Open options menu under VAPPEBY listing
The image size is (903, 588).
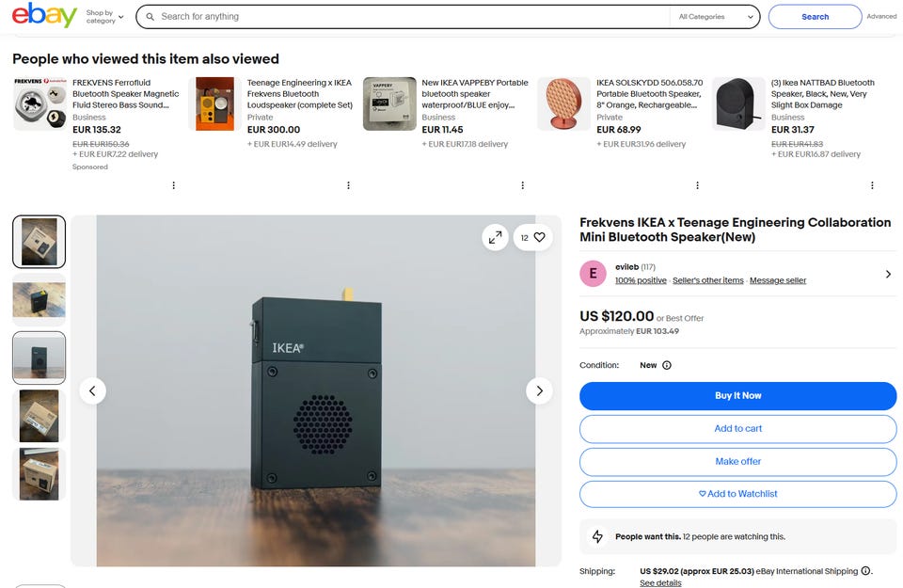pos(523,185)
